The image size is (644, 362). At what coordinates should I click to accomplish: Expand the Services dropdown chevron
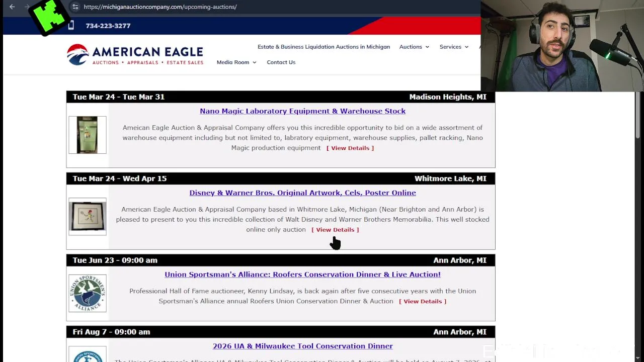pyautogui.click(x=466, y=47)
